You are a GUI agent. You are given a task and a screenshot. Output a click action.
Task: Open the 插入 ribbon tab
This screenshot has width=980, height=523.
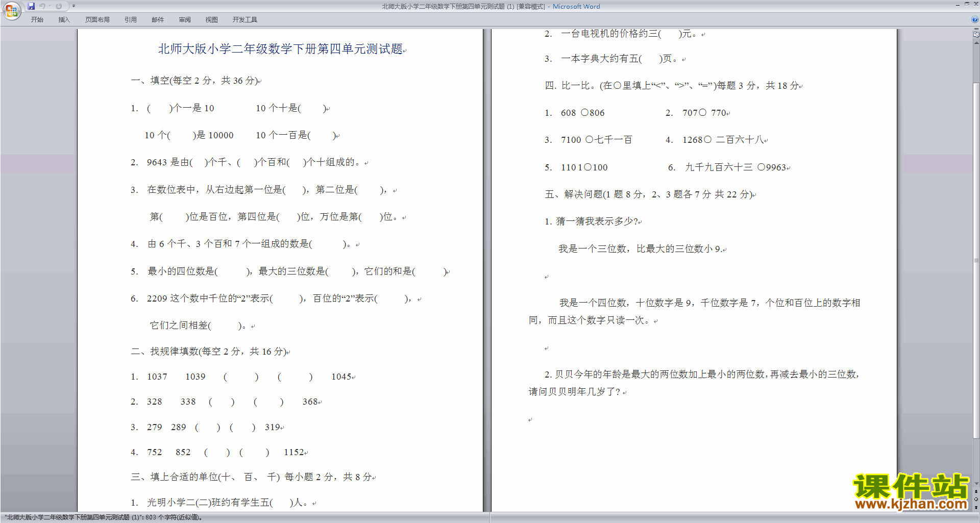tap(64, 20)
